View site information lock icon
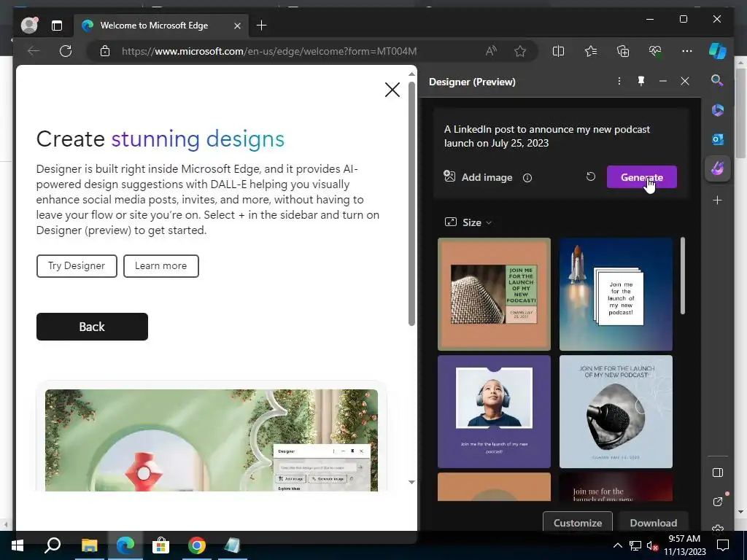This screenshot has width=747, height=560. click(105, 51)
